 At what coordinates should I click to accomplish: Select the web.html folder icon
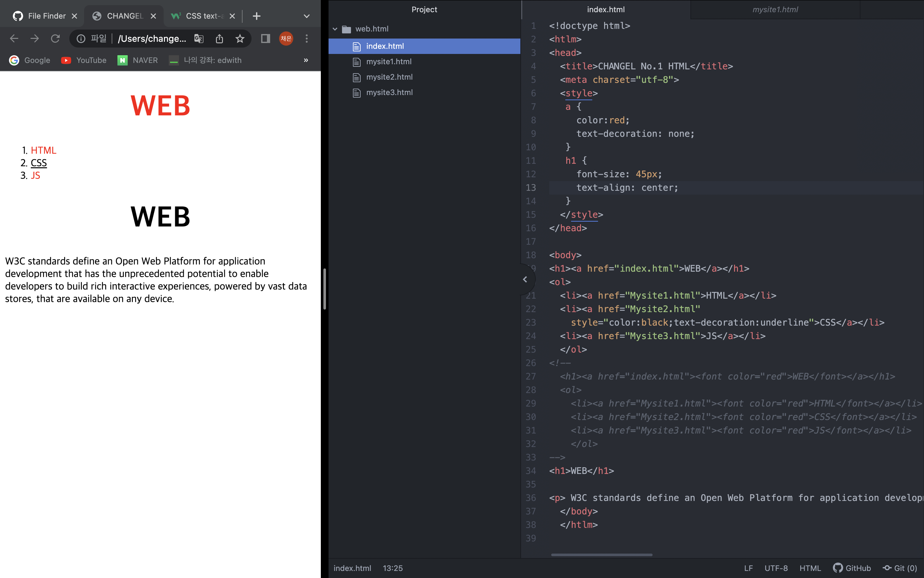pyautogui.click(x=346, y=29)
